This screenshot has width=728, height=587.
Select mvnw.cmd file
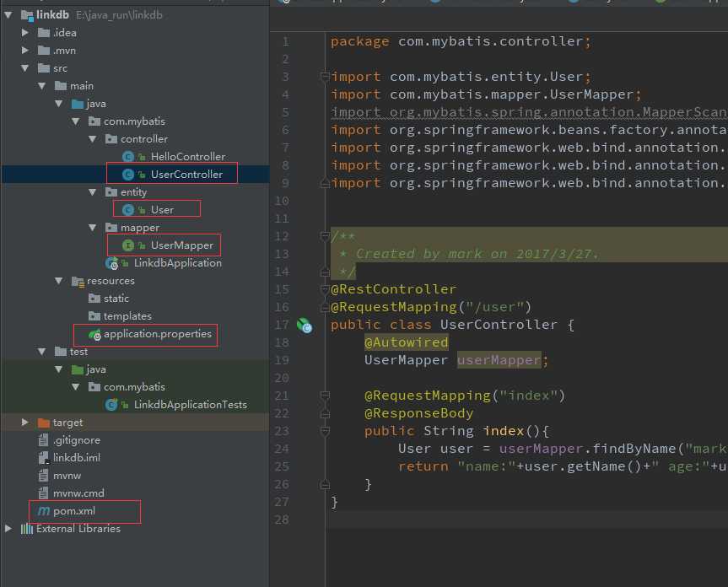coord(78,493)
